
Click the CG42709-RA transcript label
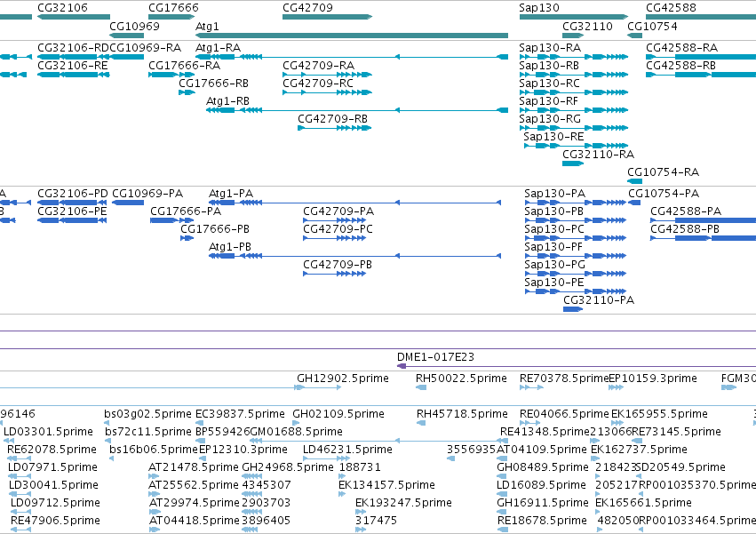(x=318, y=66)
